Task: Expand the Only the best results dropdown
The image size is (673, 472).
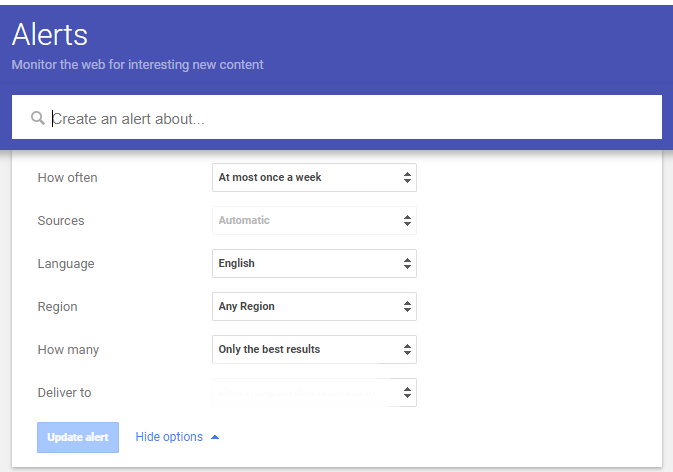Action: click(314, 350)
